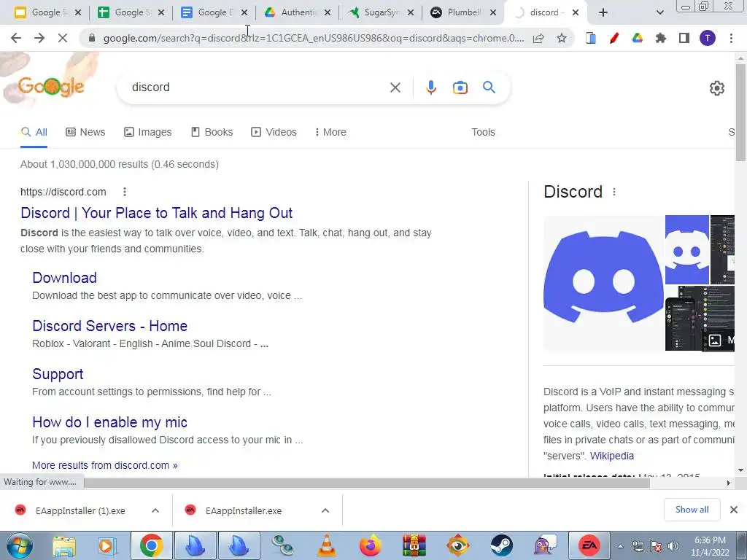Go forward with the forward arrow
Viewport: 747px width, 560px height.
pyautogui.click(x=39, y=38)
